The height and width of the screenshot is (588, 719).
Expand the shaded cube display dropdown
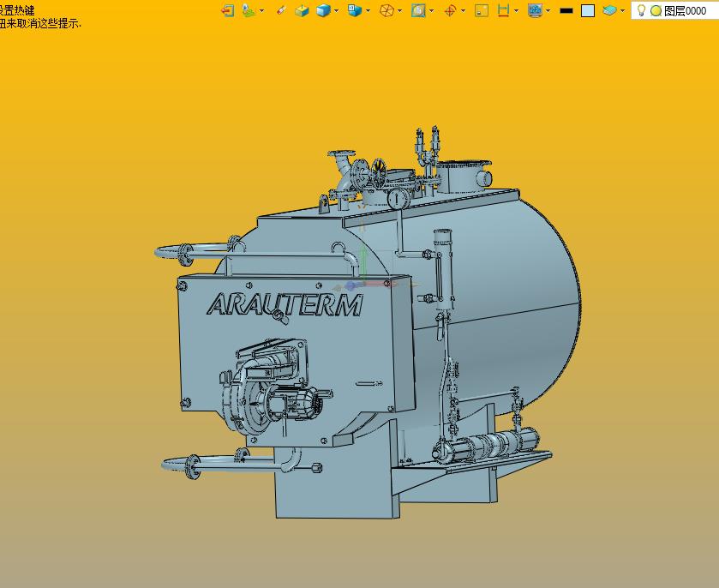337,10
